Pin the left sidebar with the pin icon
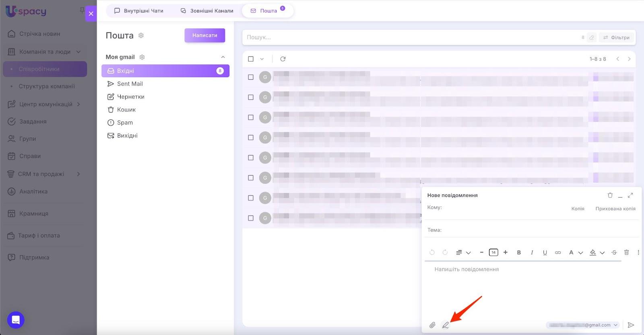 pos(82,10)
